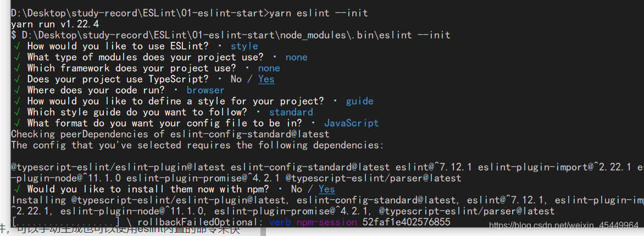644x236 pixels.
Task: Click 'What type of modules does your project use?' prompt
Action: coord(145,57)
